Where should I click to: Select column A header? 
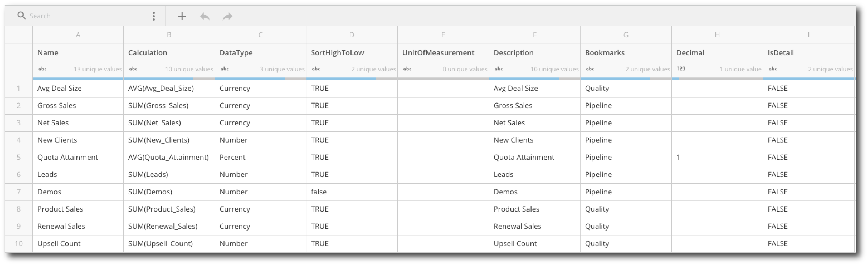tap(78, 35)
